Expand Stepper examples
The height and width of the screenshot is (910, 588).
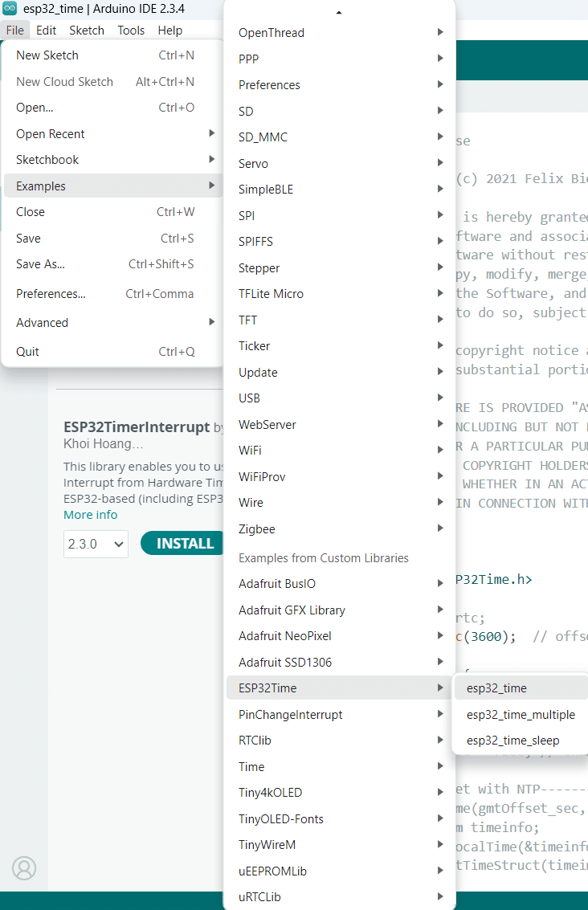[339, 267]
